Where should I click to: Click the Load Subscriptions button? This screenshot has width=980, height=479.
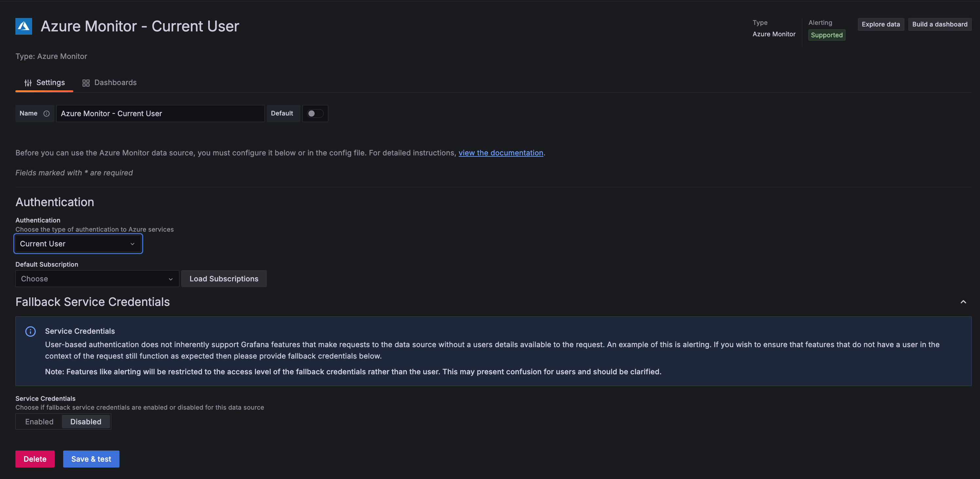tap(224, 278)
